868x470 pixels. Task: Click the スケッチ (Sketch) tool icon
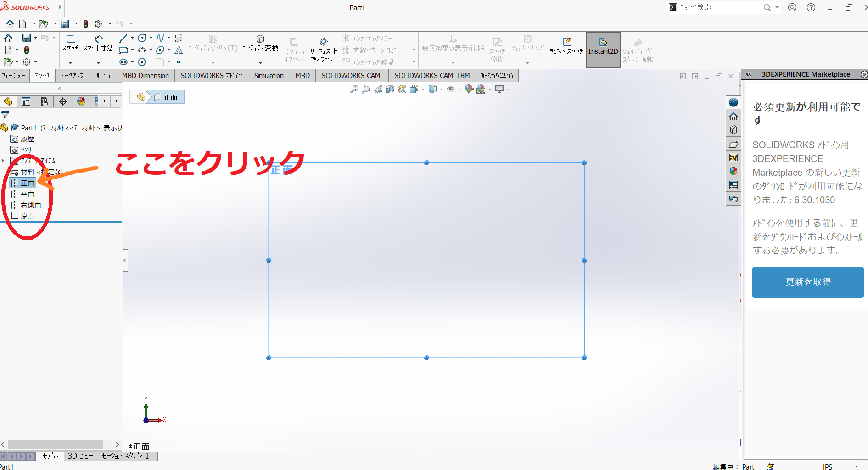70,43
